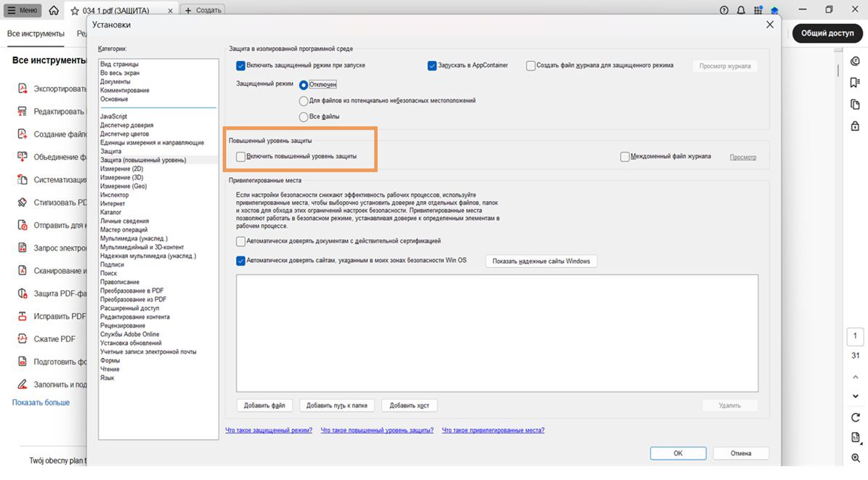Open the bookmarks panel icon on right

pyautogui.click(x=855, y=83)
